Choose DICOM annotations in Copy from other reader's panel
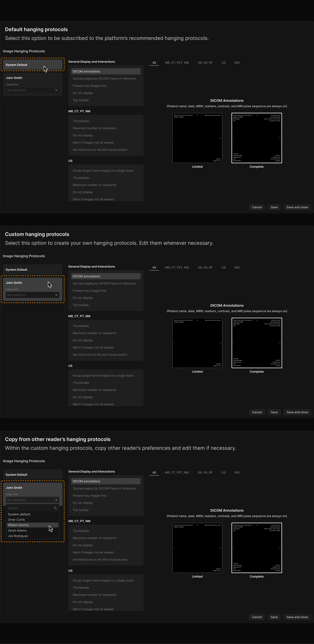This screenshot has width=314, height=644. coord(106,481)
